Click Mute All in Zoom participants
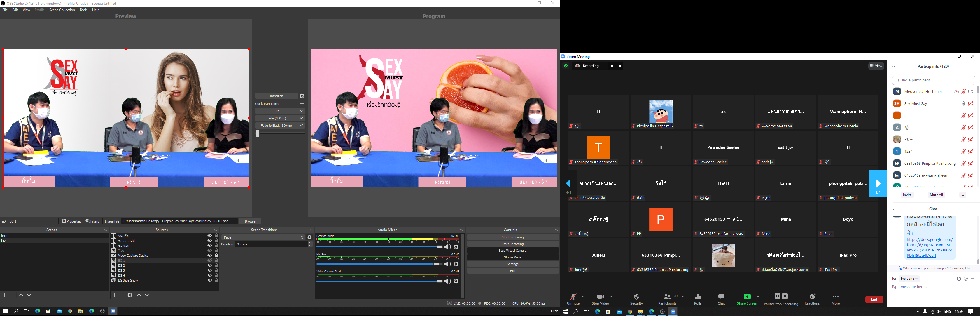The width and height of the screenshot is (980, 316). click(936, 195)
